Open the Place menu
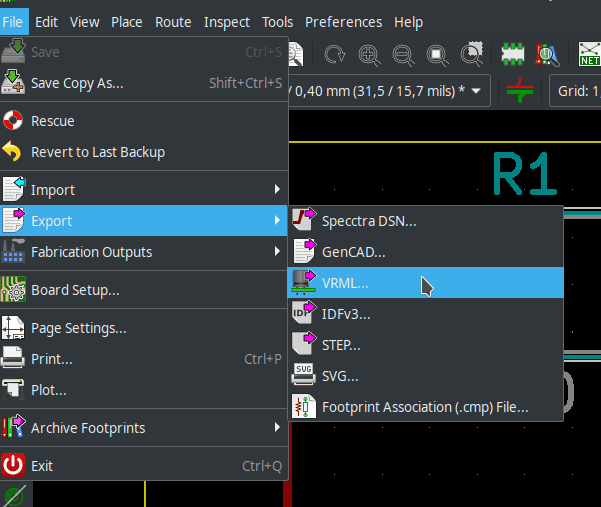601x507 pixels. [x=126, y=22]
